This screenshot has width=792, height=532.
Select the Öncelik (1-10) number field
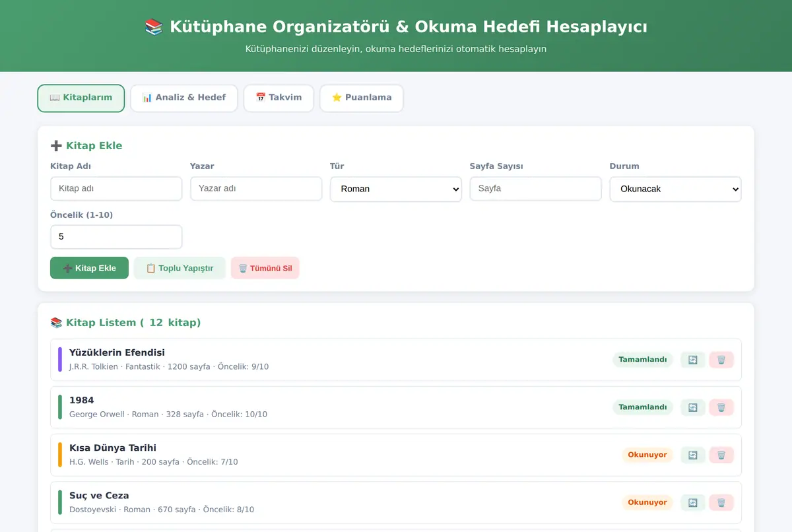pos(116,237)
